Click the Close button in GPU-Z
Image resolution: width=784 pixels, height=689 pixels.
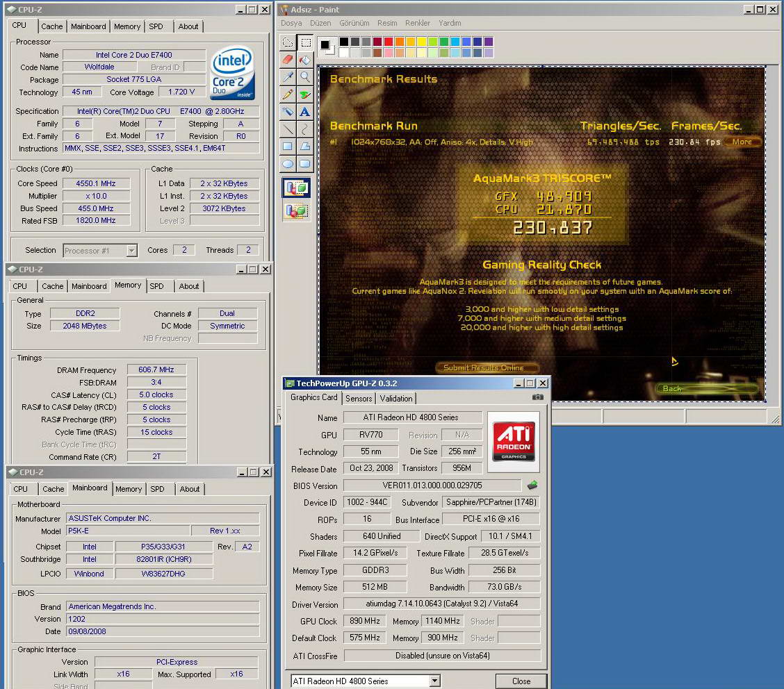[x=521, y=681]
